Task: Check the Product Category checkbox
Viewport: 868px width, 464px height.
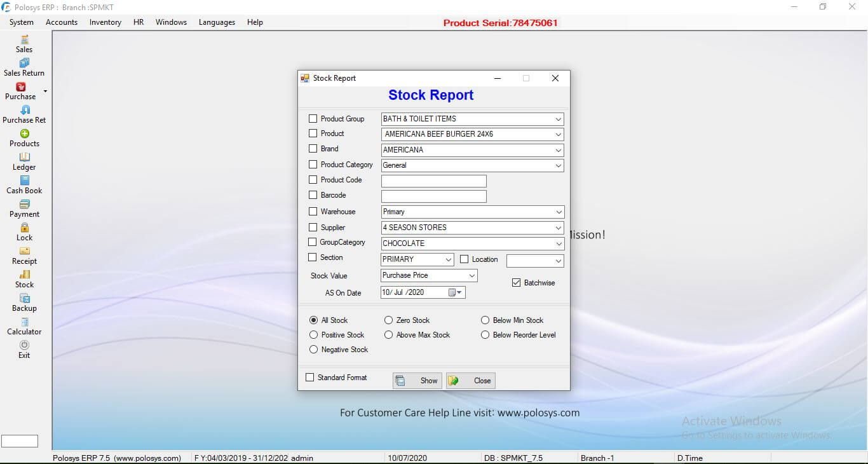Action: [x=313, y=165]
